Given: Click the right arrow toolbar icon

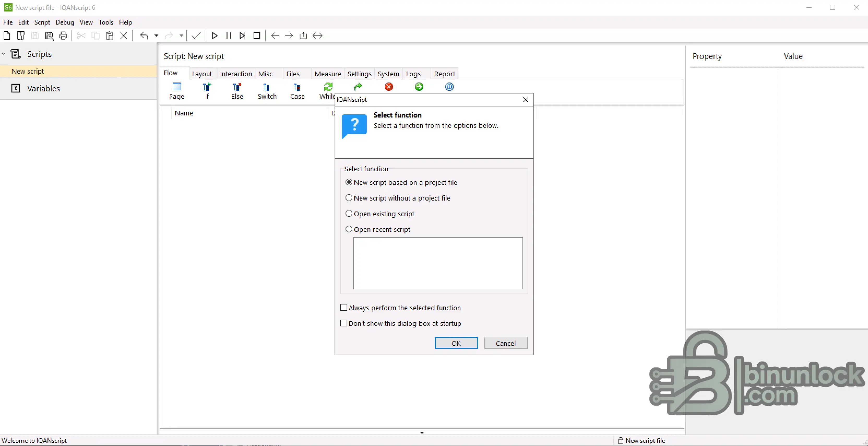Looking at the screenshot, I should point(289,36).
